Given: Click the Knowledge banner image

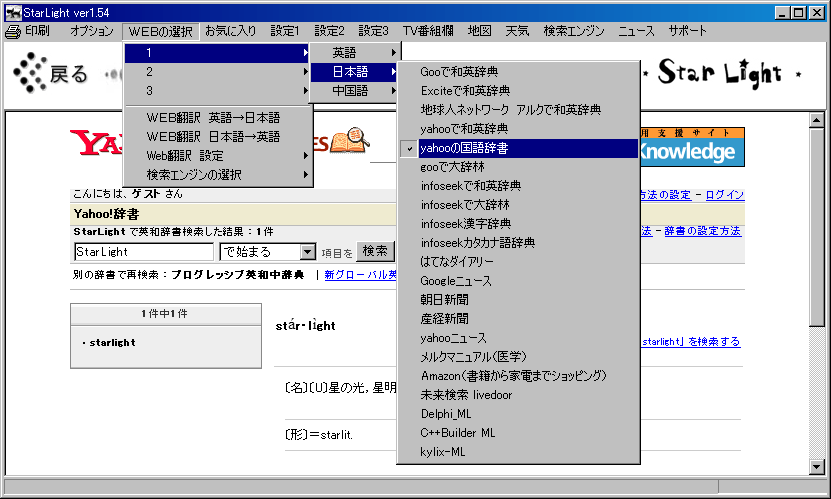Looking at the screenshot, I should 692,147.
